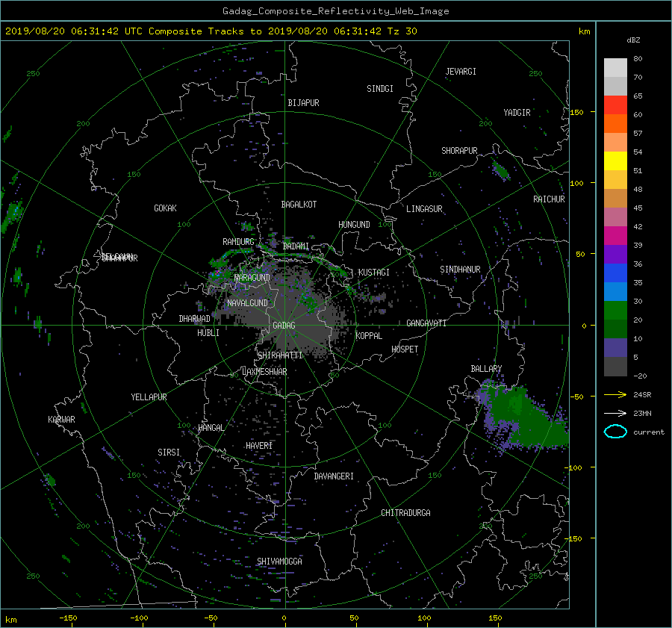Viewport: 672px width, 628px height.
Task: Select the magenta 39-42 dBZ color band
Action: tap(615, 235)
